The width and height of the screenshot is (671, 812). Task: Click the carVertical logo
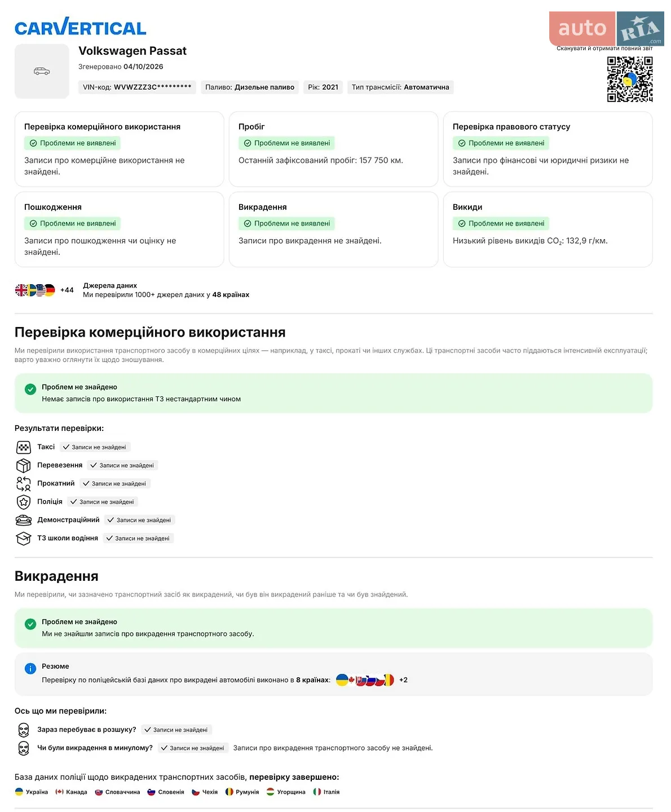80,27
